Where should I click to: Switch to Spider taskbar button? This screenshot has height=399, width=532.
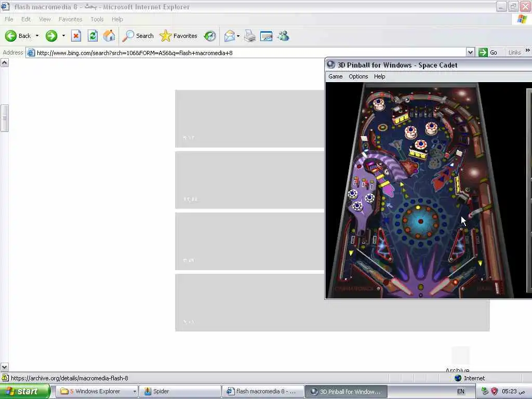pyautogui.click(x=179, y=392)
